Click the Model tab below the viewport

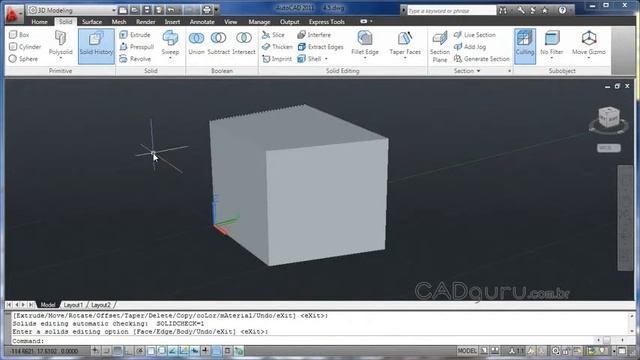coord(48,305)
